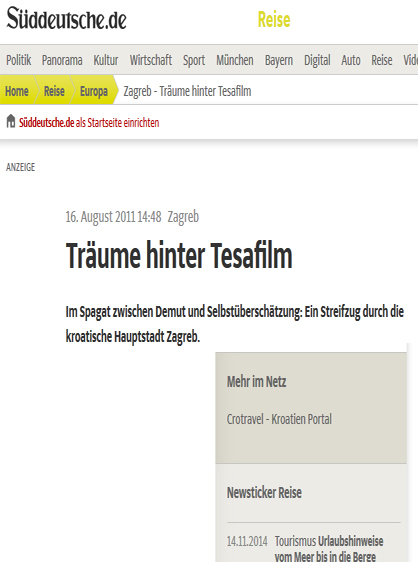This screenshot has height=562, width=418.
Task: Open the Panorama section
Action: pyautogui.click(x=62, y=60)
